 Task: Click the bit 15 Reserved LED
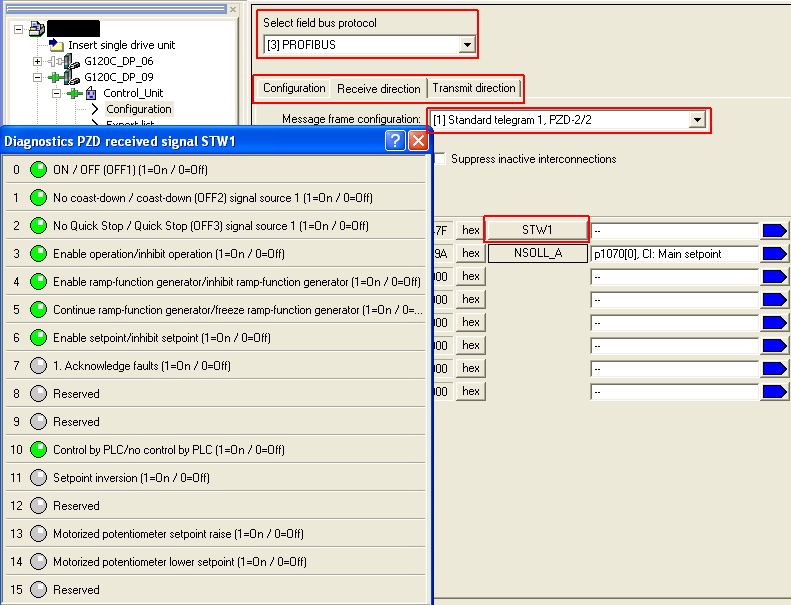[x=38, y=590]
